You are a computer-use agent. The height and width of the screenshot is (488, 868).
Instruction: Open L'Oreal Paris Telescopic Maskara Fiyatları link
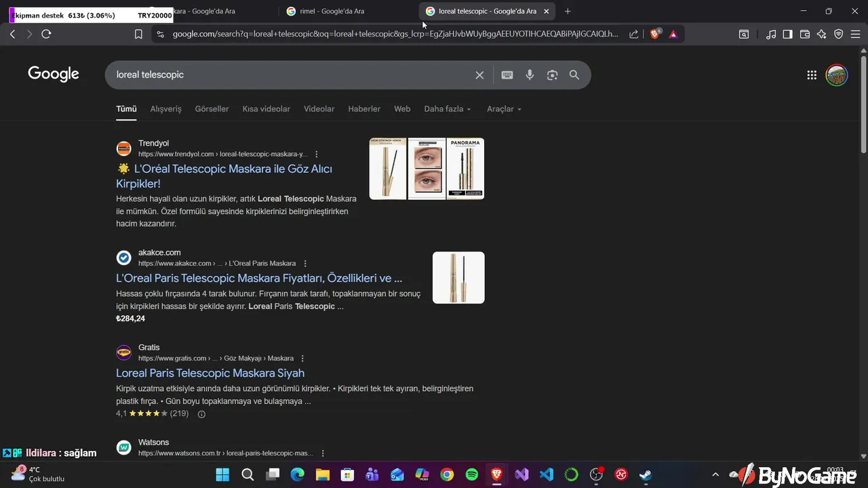coord(259,278)
